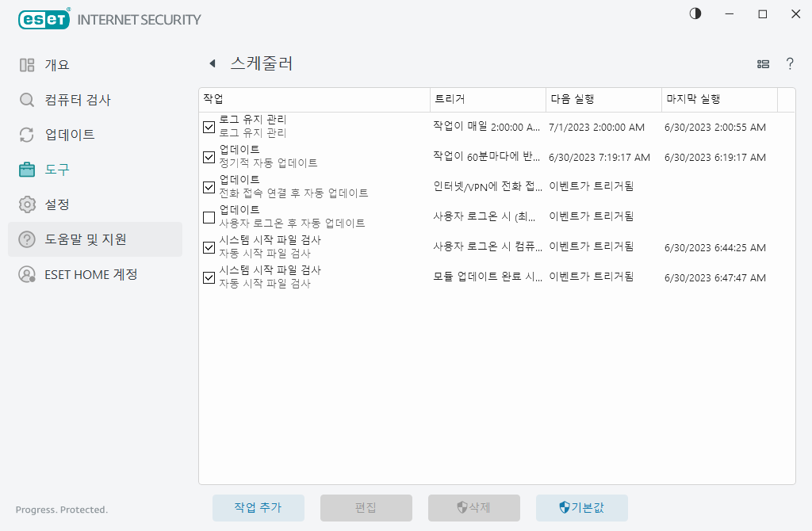Image resolution: width=812 pixels, height=531 pixels.
Task: Open the 개요 section in the sidebar
Action: [26, 65]
